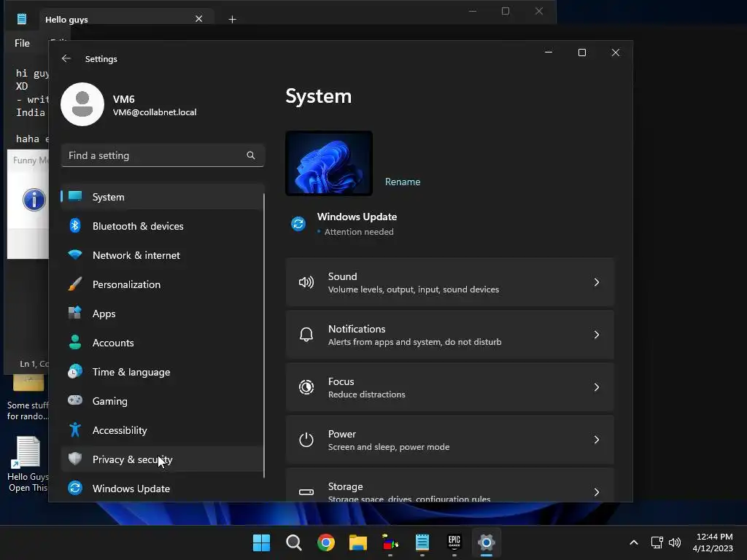Close the Hello guys Notepad tab

(x=198, y=19)
